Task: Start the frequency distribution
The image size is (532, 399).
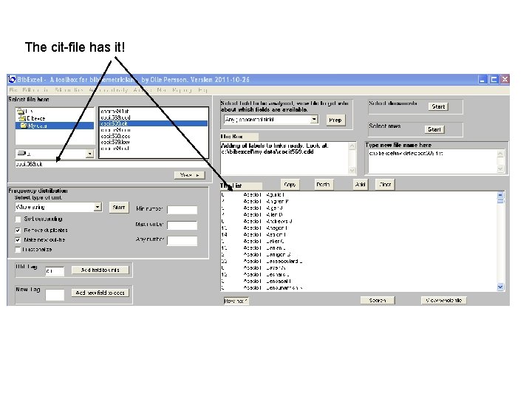Action: [x=119, y=208]
